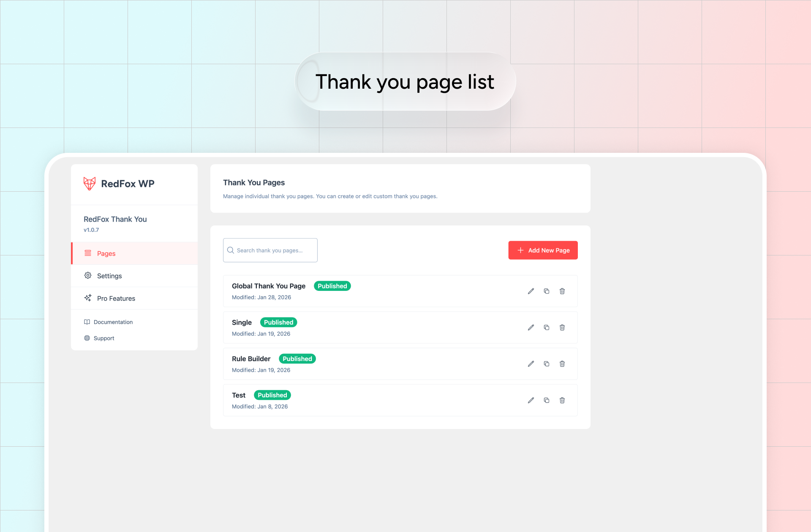
Task: Click the Add New Page button
Action: click(543, 250)
